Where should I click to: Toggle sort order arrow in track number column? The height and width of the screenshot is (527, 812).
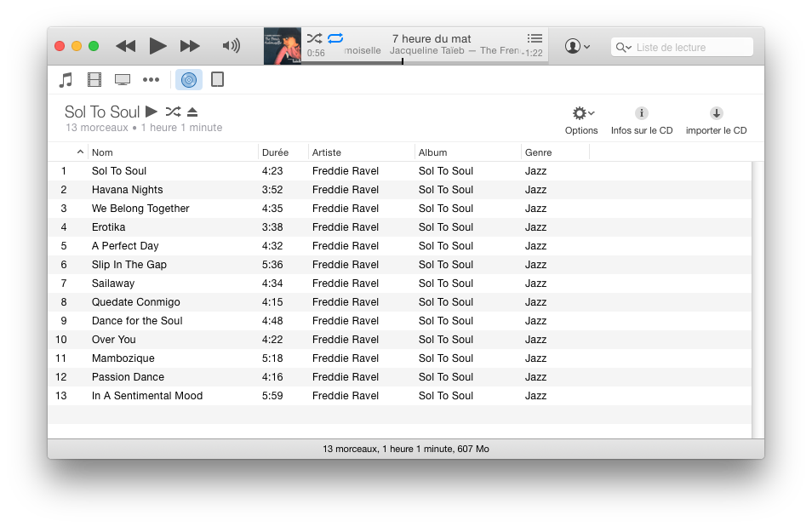80,152
